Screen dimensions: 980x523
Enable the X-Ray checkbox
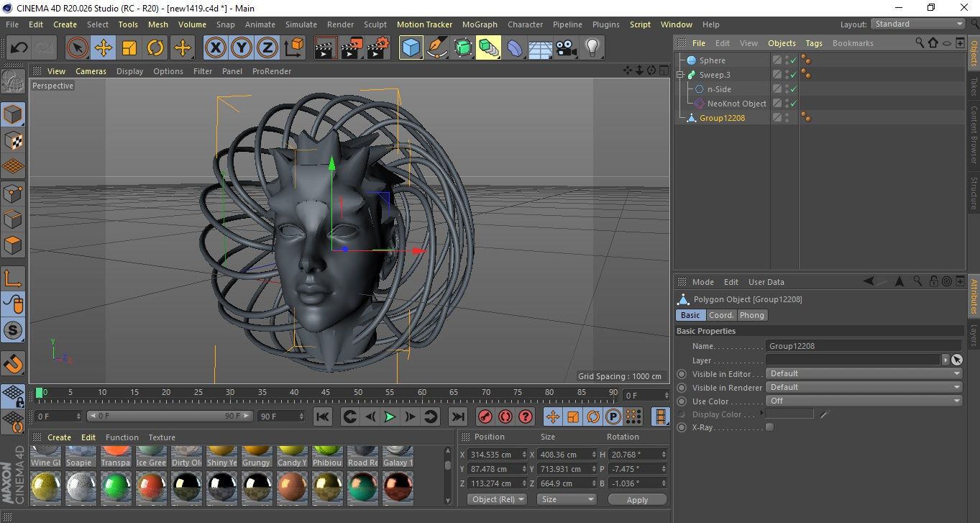(770, 427)
